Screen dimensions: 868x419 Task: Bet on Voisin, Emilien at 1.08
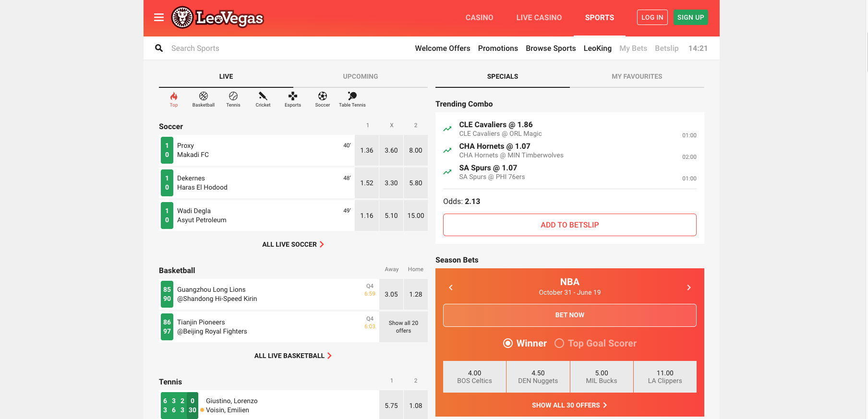(416, 406)
